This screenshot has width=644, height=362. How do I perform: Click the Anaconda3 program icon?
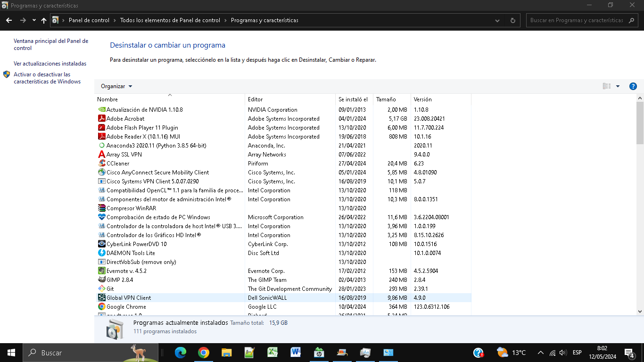tap(101, 145)
